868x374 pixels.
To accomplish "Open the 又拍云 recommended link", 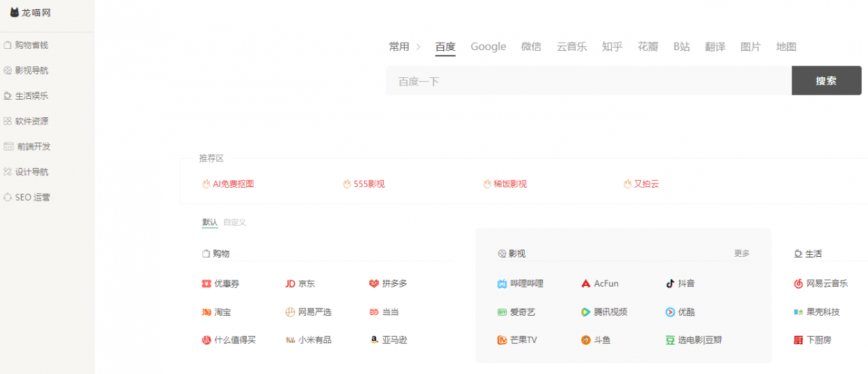I will 641,184.
